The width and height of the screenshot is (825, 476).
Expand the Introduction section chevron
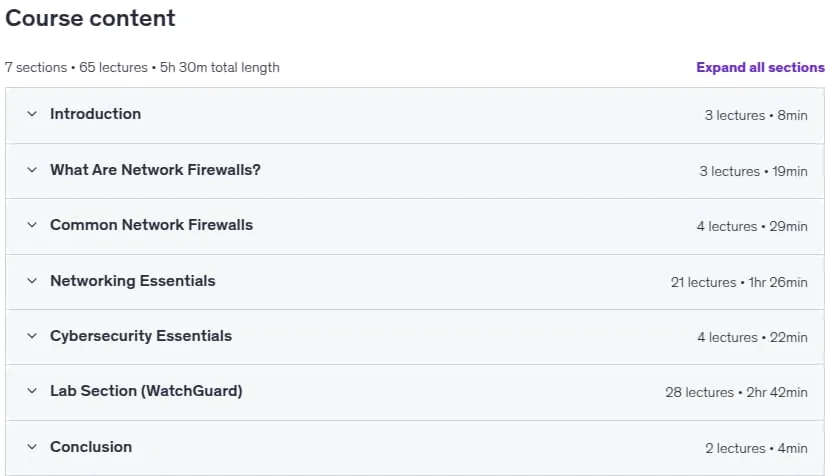click(x=32, y=114)
